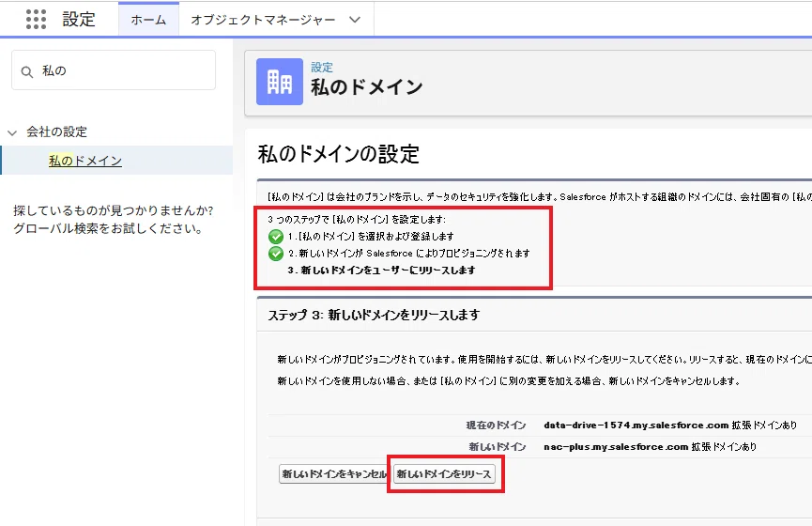Click the 現在のドメイン label
Viewport: 812px width, 526px height.
(496, 425)
